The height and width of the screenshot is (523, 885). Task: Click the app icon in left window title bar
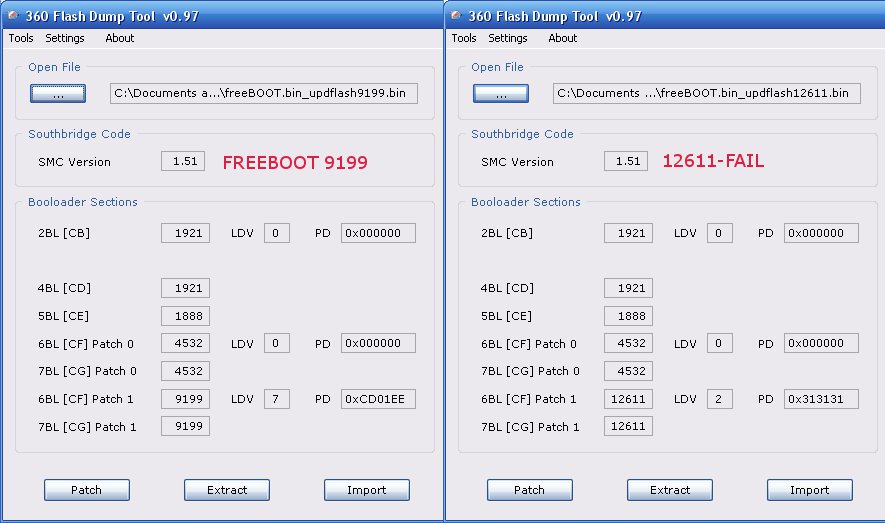click(12, 15)
